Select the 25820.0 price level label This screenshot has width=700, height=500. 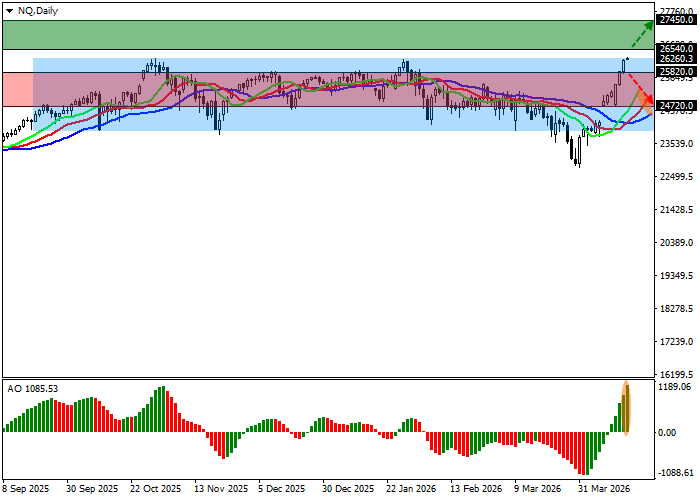[x=676, y=71]
